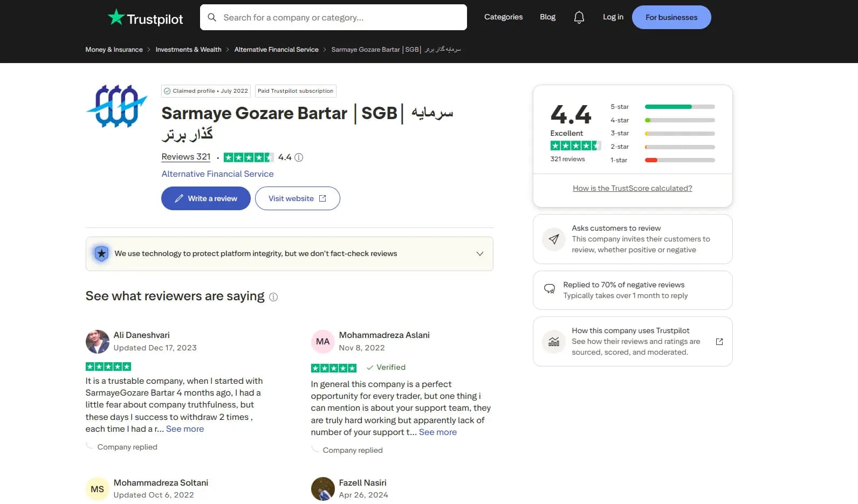Viewport: 858px width, 504px height.
Task: Expand the platform integrity notice chevron
Action: click(x=480, y=254)
